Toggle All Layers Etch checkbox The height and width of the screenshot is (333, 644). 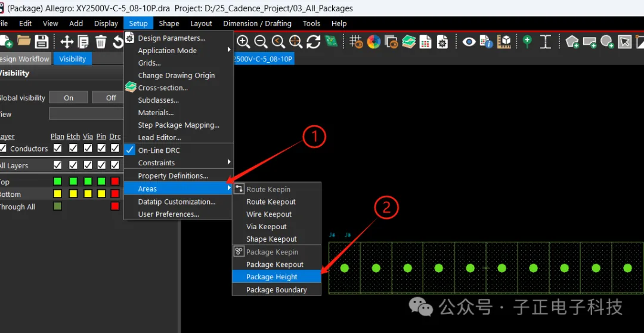73,165
